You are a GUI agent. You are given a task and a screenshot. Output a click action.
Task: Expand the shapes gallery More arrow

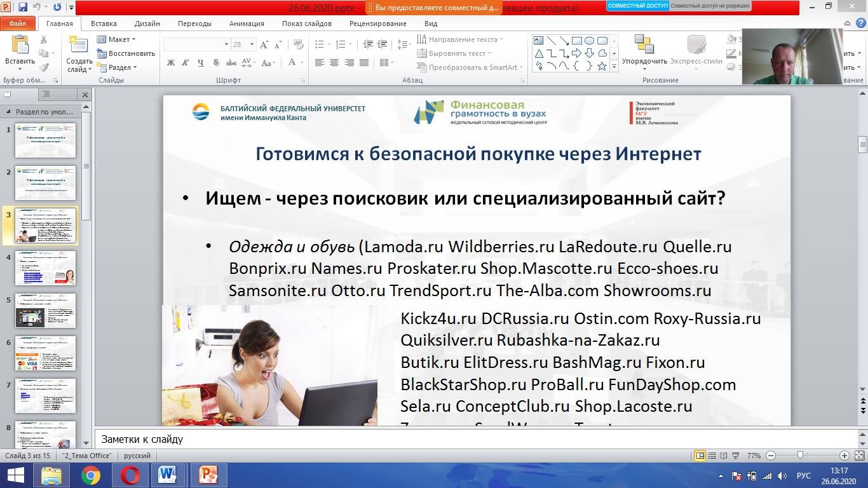[614, 65]
